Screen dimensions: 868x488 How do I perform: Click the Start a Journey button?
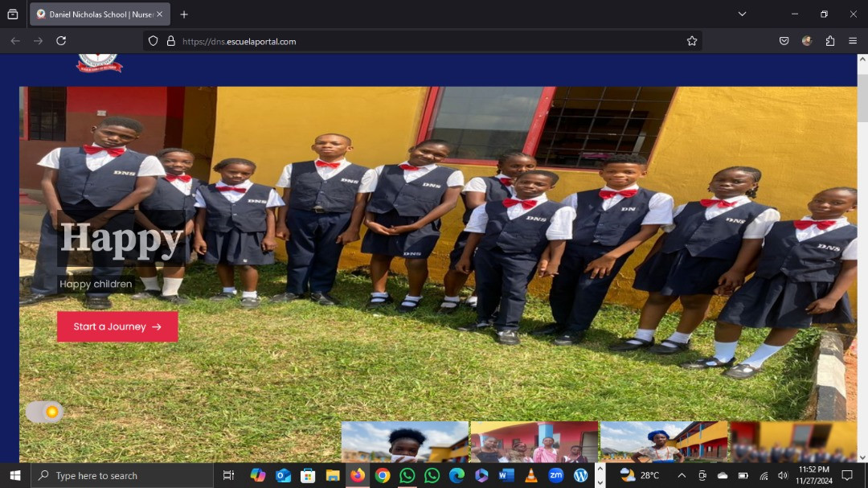tap(117, 326)
